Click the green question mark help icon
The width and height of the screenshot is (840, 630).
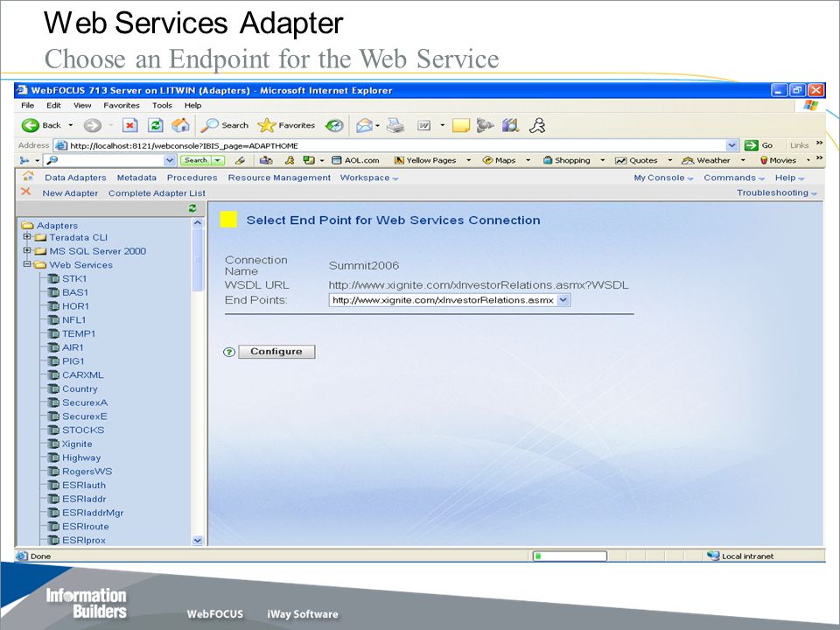[x=229, y=352]
